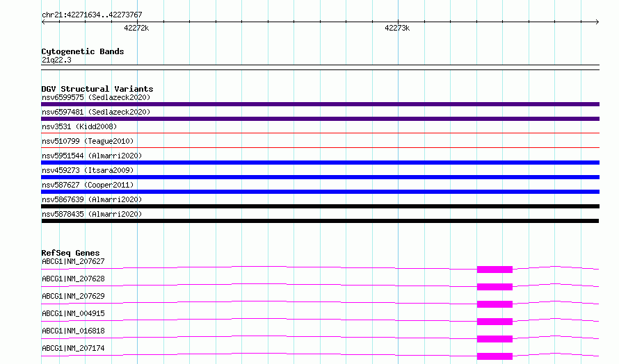
Task: Click the 21q22.3 band label
Action: [56, 60]
